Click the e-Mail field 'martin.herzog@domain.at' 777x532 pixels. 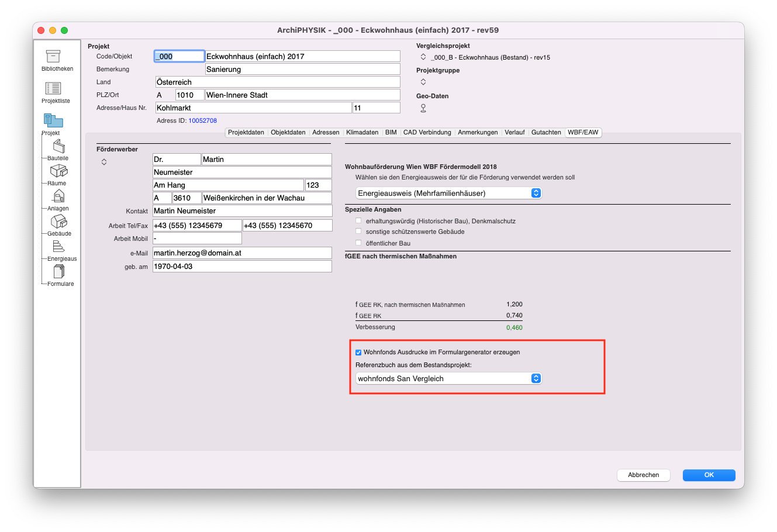pyautogui.click(x=242, y=253)
